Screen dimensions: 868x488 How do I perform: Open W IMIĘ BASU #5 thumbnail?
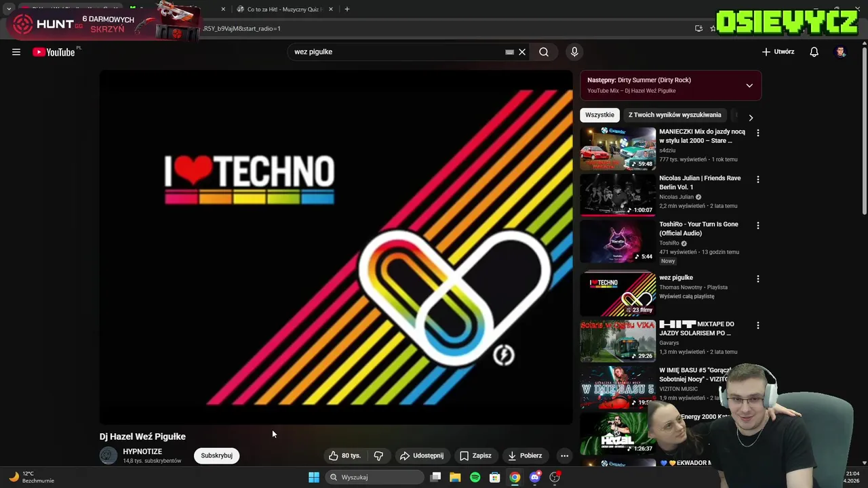click(x=618, y=387)
